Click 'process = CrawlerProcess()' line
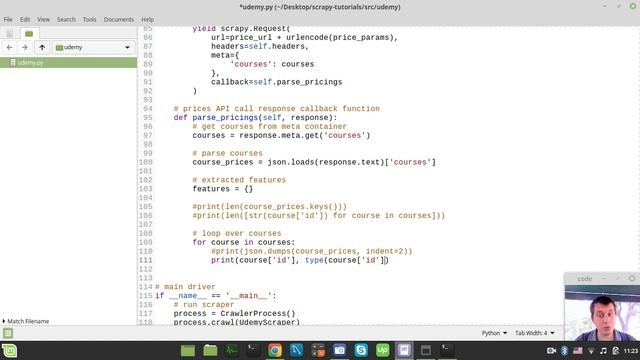Screen dimensions: 640x360 coord(234,313)
